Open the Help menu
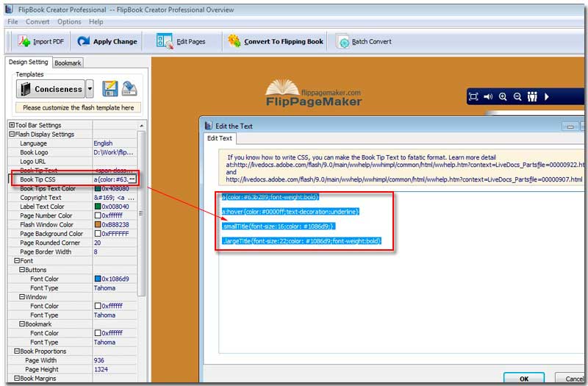The image size is (588, 386). click(x=96, y=22)
